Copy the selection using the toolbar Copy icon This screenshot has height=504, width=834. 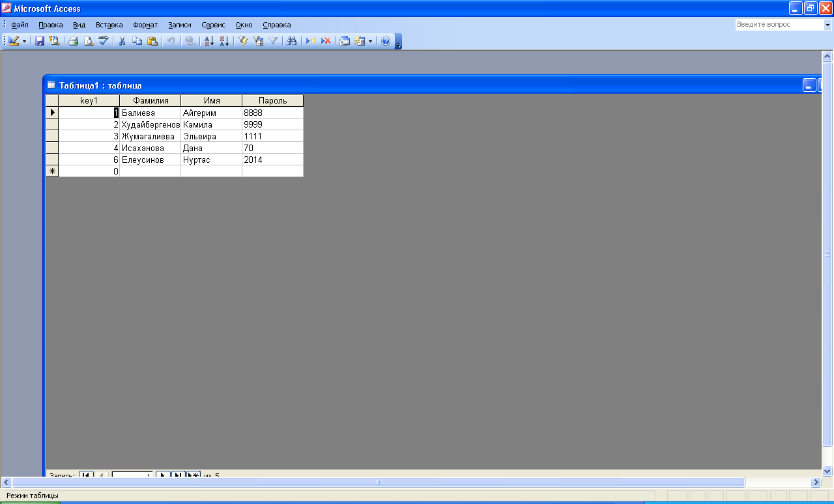click(137, 41)
